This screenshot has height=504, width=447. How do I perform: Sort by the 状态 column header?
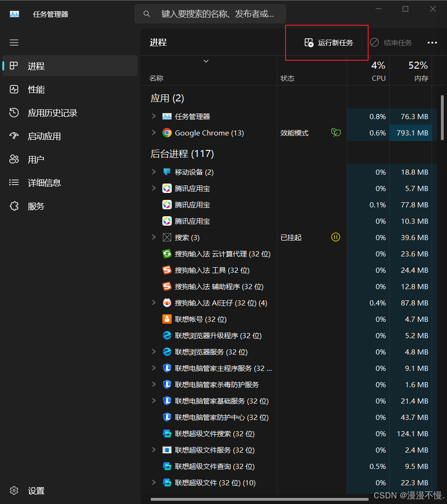(x=312, y=71)
